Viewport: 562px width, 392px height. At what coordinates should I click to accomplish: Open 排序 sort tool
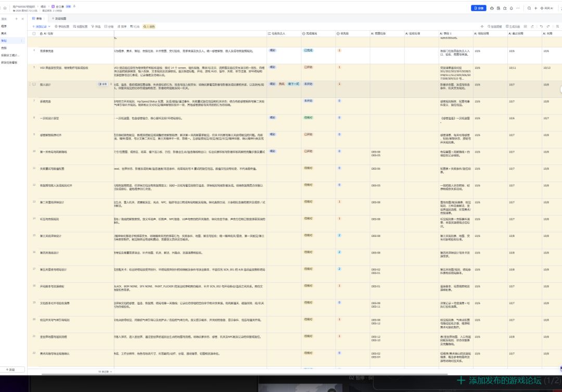click(122, 27)
